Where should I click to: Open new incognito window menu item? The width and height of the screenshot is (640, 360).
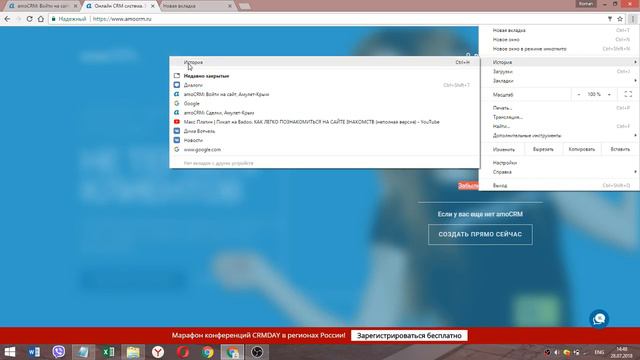click(x=559, y=49)
